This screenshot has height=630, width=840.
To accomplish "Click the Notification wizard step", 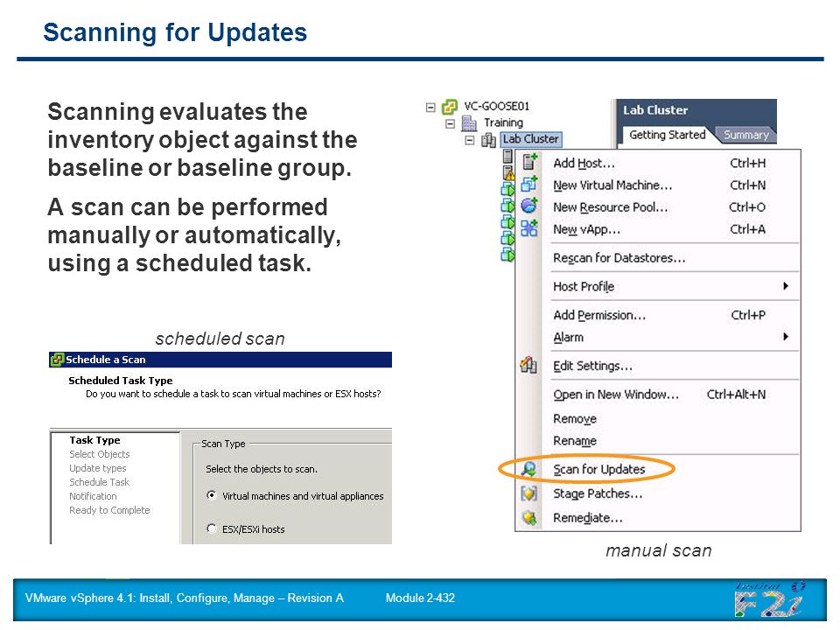I will tap(93, 496).
